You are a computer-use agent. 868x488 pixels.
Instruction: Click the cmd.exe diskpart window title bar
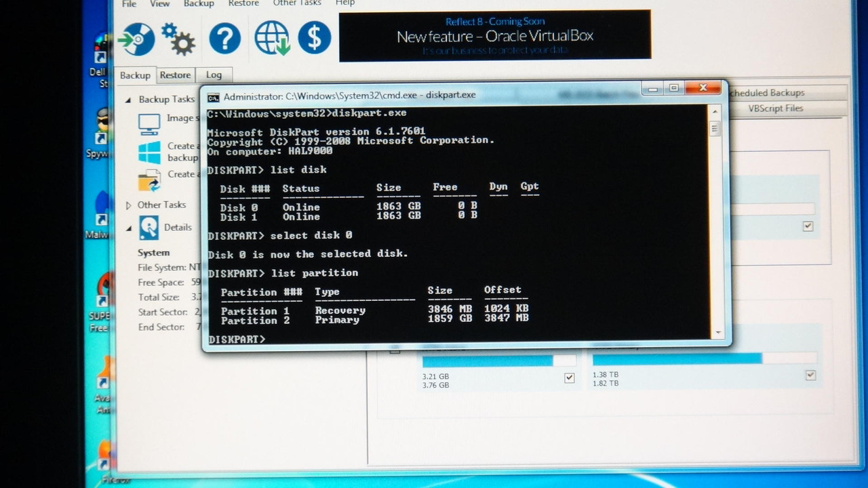[x=420, y=95]
